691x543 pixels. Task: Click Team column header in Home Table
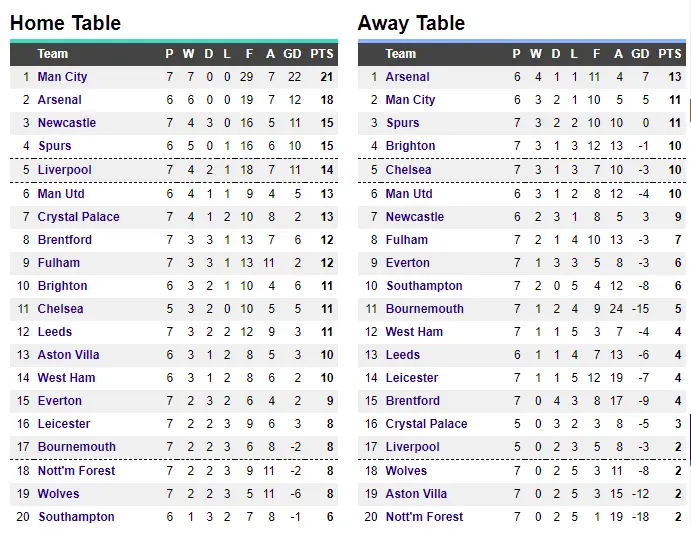pyautogui.click(x=53, y=54)
